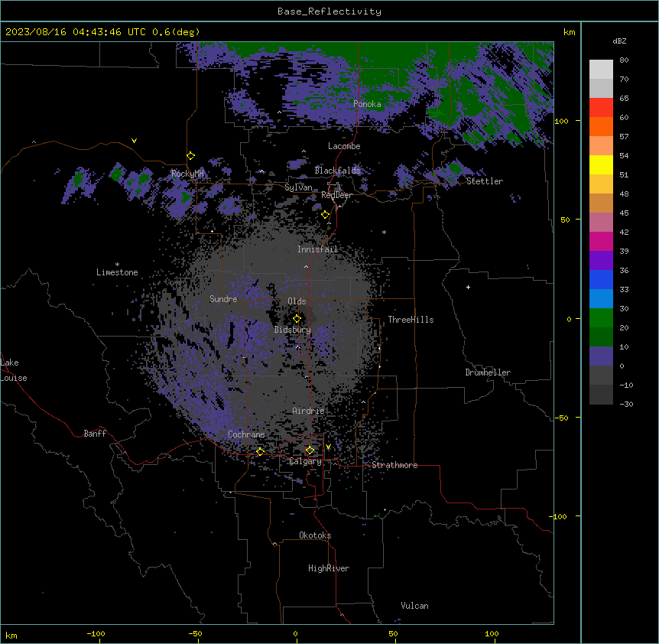Image resolution: width=659 pixels, height=644 pixels.
Task: Click the Lake Louise label
Action: [14, 370]
